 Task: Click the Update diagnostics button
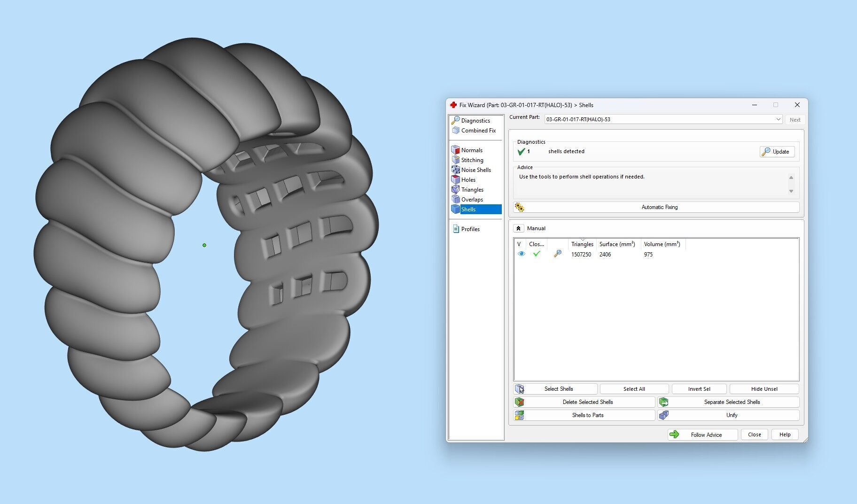[x=777, y=152]
